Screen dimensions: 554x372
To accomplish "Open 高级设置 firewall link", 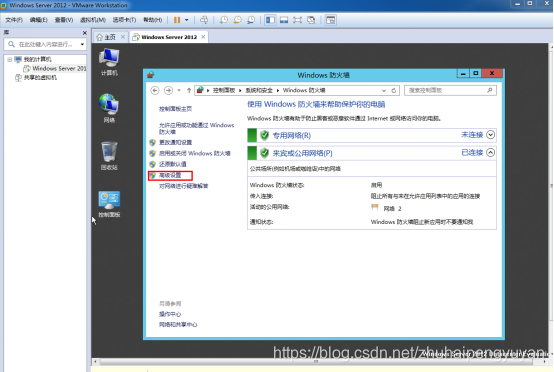I will [170, 175].
